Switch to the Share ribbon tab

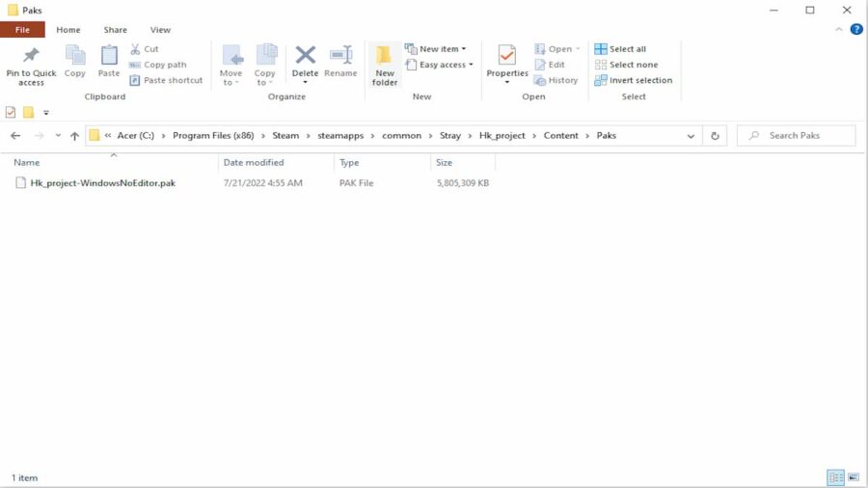[115, 30]
